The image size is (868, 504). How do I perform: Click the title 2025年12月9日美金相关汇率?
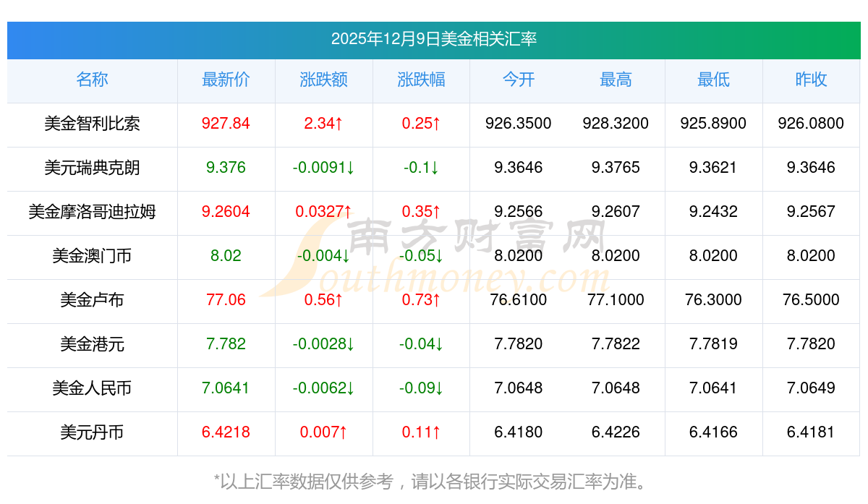(434, 39)
